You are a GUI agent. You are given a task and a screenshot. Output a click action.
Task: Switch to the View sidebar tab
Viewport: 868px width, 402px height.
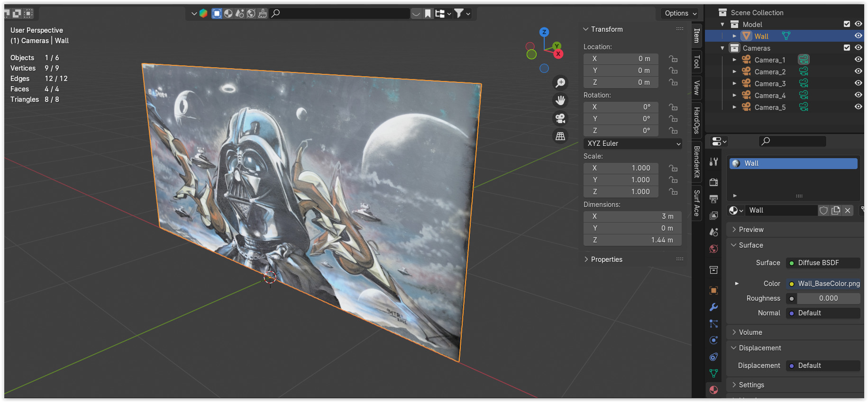[697, 88]
